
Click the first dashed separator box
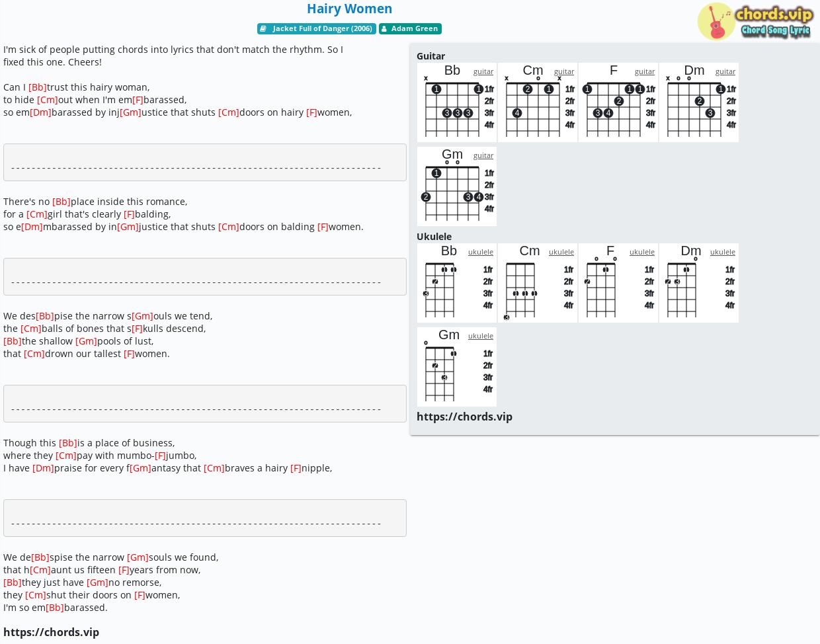click(x=205, y=162)
